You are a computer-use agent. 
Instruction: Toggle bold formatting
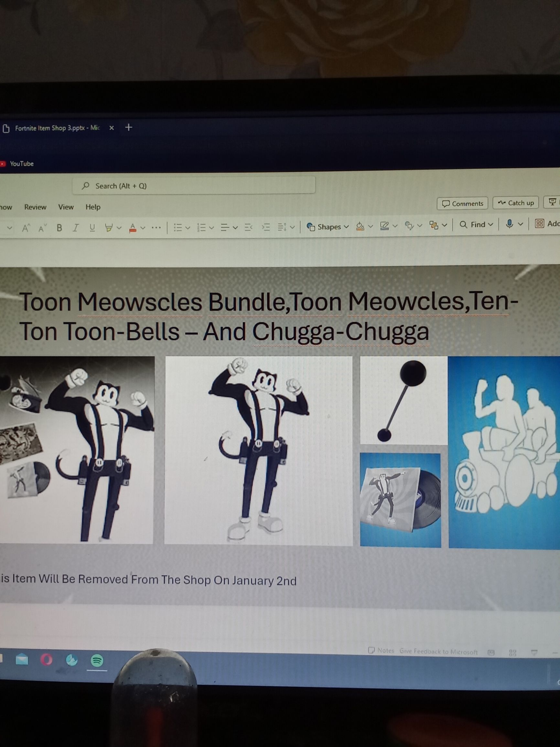click(x=59, y=228)
